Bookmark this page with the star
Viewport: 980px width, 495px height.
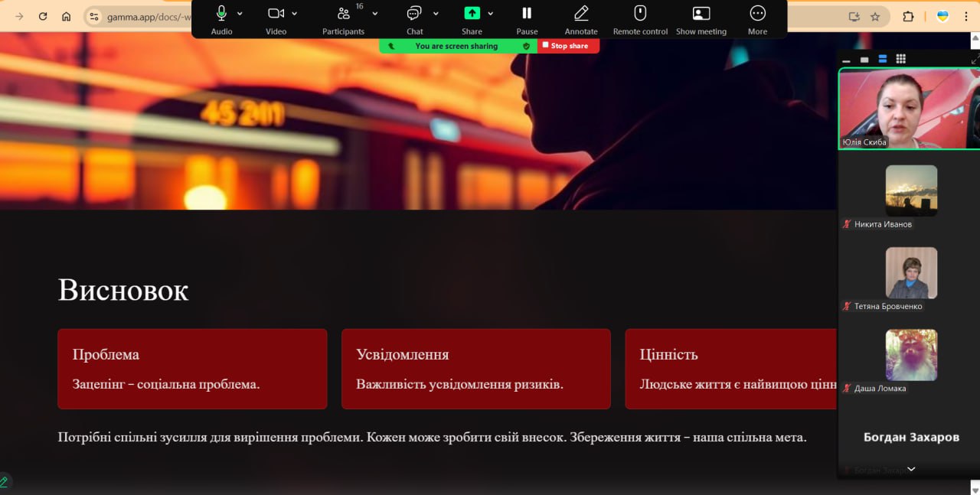875,16
